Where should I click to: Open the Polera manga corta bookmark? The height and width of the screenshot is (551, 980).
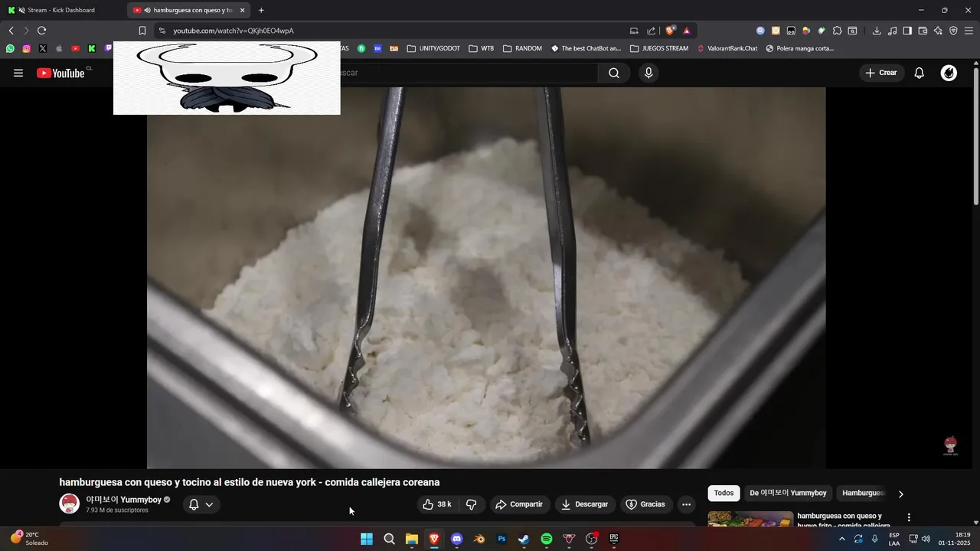[799, 48]
